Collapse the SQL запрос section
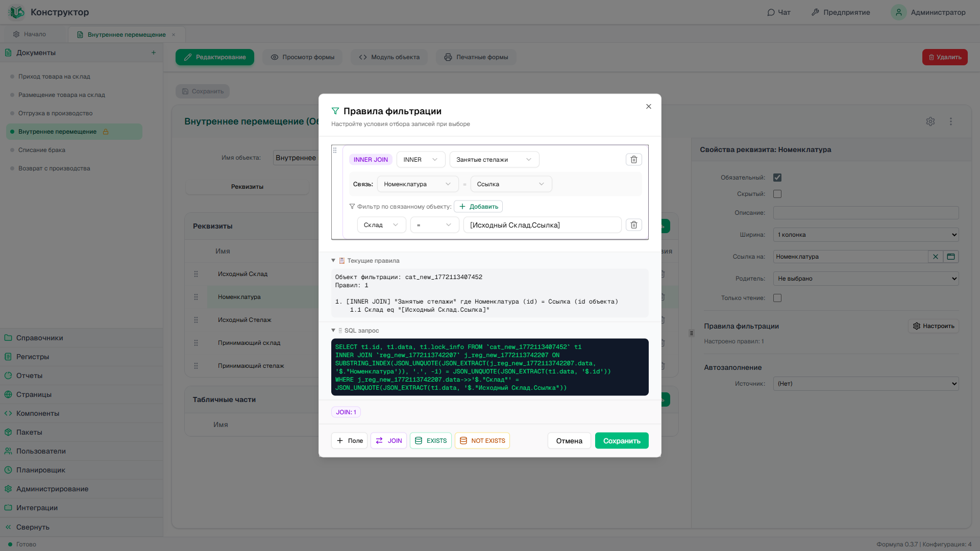This screenshot has height=551, width=980. point(355,331)
